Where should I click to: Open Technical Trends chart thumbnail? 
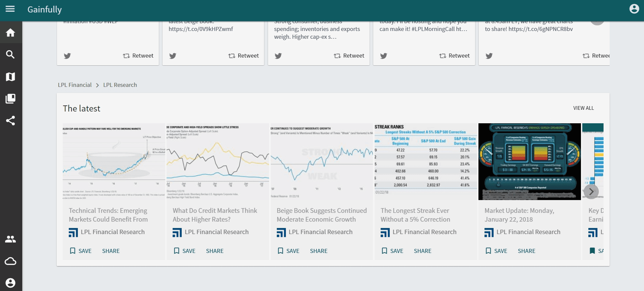114,162
